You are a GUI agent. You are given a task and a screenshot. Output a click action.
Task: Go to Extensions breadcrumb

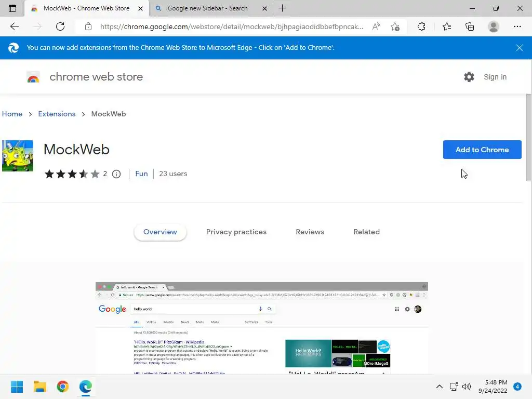57,114
